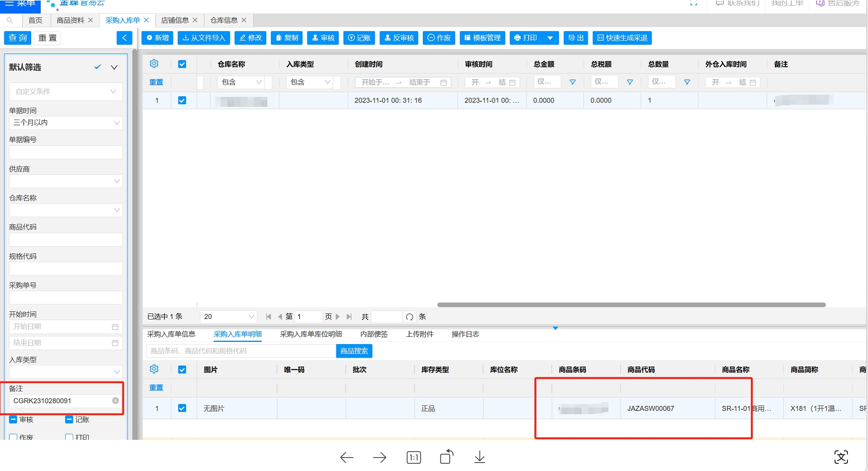Click the gear settings icon in main table header

click(154, 64)
